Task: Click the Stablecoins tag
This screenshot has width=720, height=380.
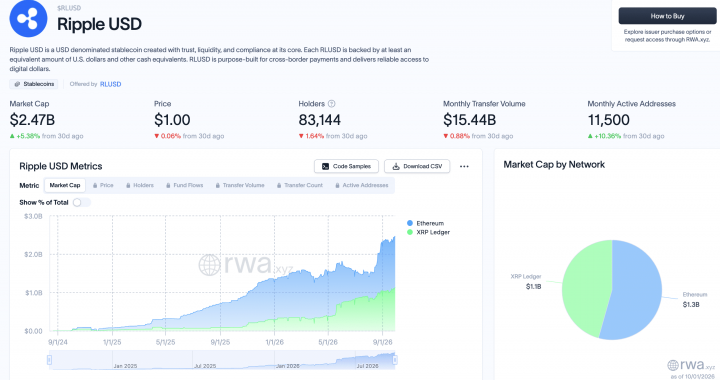Action: 34,84
